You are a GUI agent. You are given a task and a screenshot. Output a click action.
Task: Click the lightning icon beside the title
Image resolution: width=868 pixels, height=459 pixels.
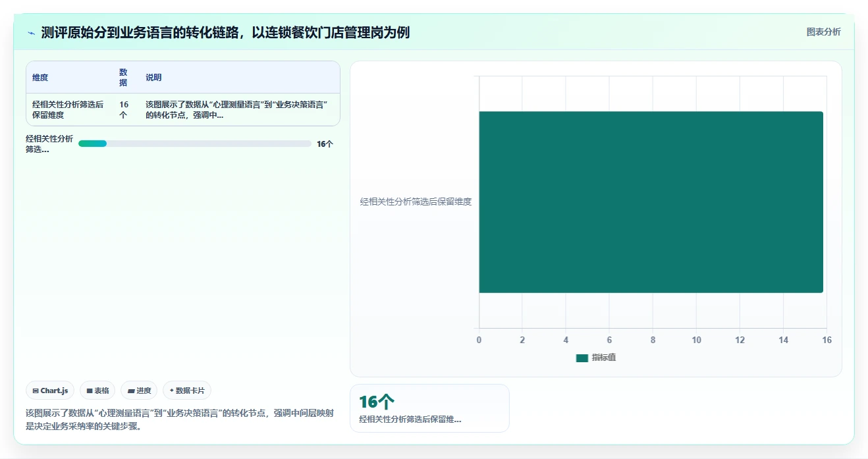click(31, 33)
